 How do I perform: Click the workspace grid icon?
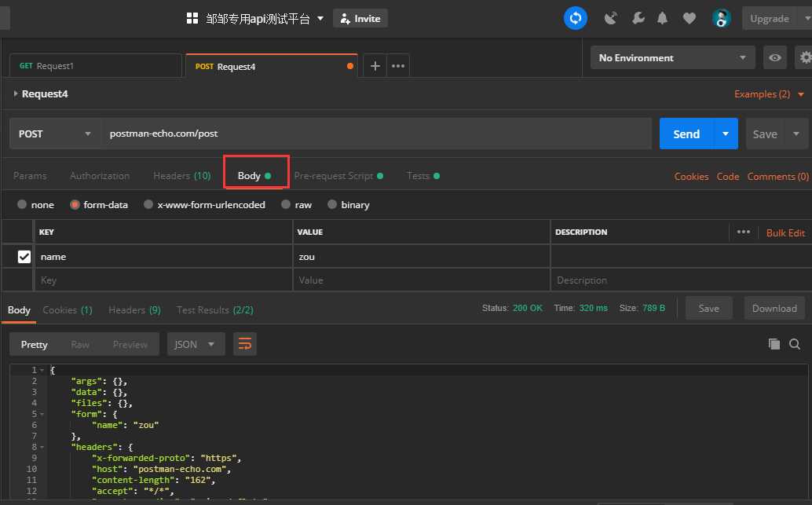[x=192, y=19]
